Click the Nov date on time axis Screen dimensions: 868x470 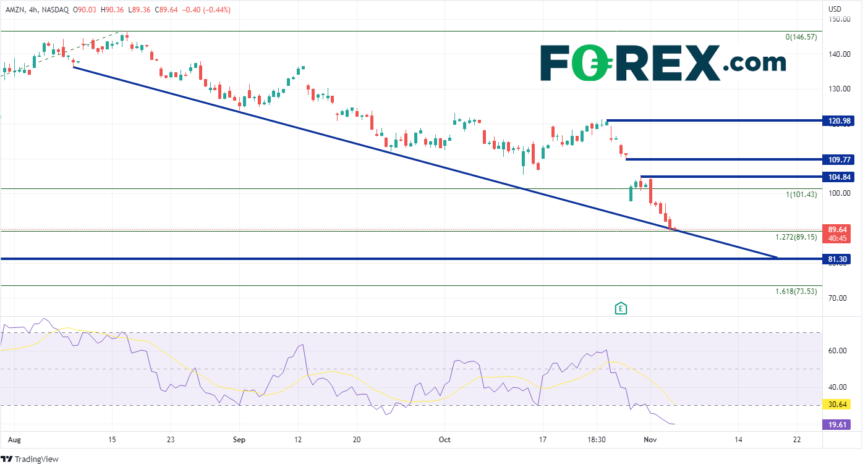[650, 440]
